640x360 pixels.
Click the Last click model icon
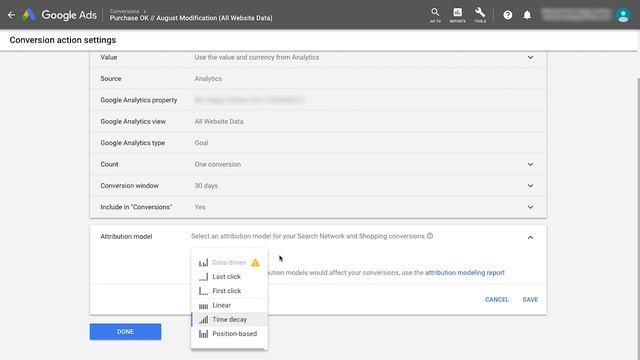203,277
